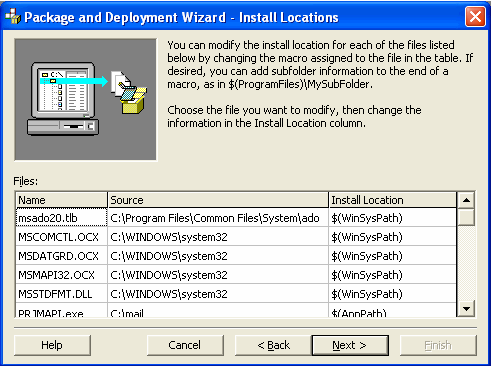Click the Install Location column header
491x366 pixels.
coord(392,200)
